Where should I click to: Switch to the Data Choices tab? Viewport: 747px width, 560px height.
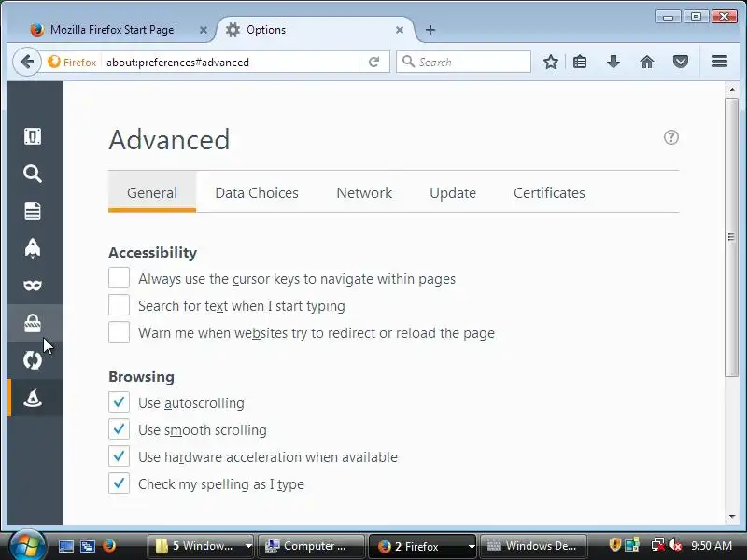(257, 193)
